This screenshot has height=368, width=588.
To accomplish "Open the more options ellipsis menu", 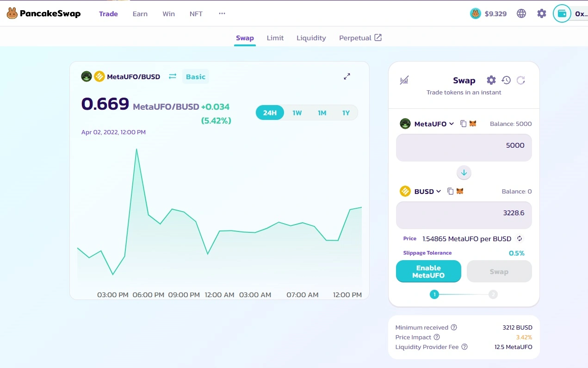I will coord(222,13).
